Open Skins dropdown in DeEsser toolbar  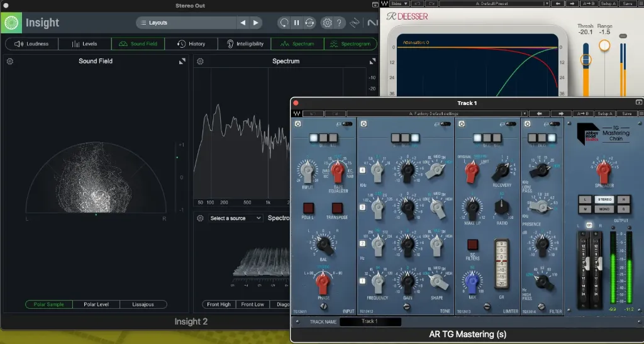[x=399, y=4]
